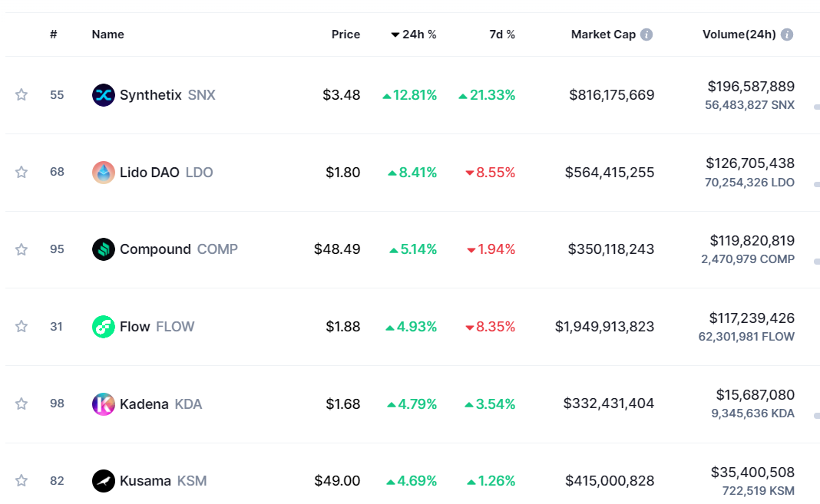
Task: Star Kadena as a favorite
Action: pyautogui.click(x=21, y=404)
